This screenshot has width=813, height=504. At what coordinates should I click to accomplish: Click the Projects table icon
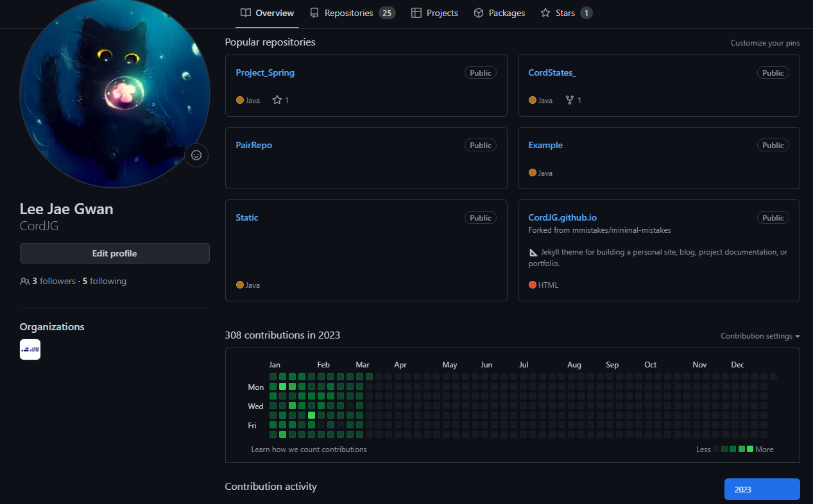pyautogui.click(x=416, y=13)
